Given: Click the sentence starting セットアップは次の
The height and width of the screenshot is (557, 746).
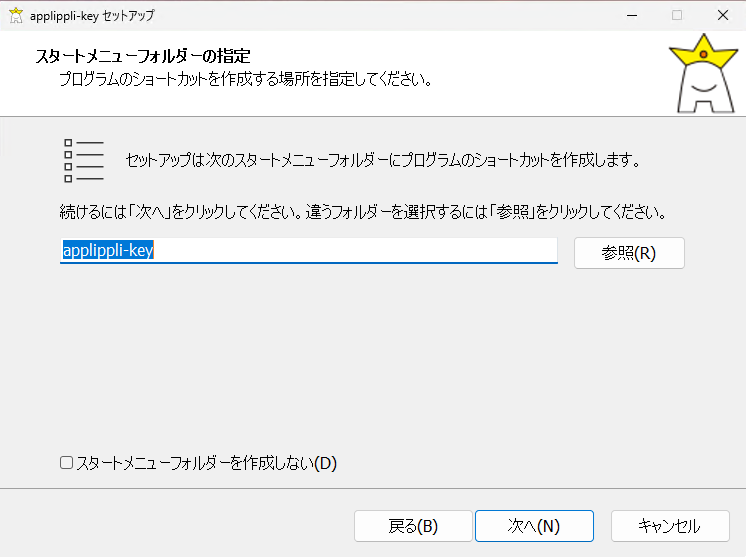Looking at the screenshot, I should tap(383, 160).
